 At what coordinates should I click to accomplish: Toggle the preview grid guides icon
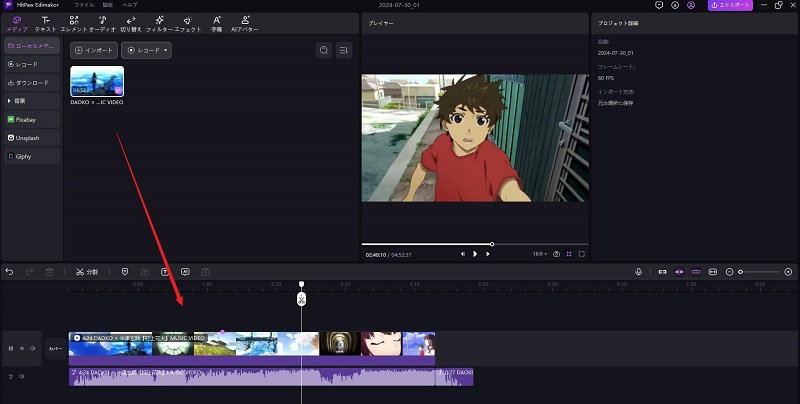(569, 254)
